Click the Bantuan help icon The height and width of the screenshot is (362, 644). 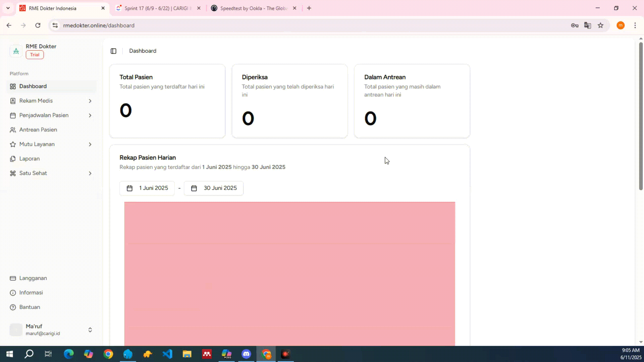[13, 307]
